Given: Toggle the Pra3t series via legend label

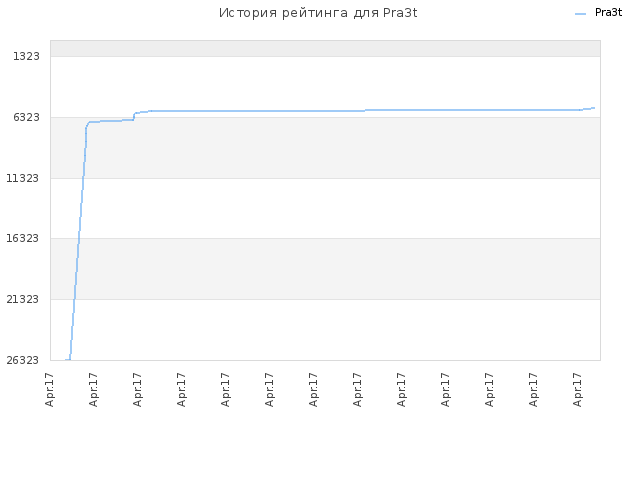Looking at the screenshot, I should pyautogui.click(x=608, y=13).
